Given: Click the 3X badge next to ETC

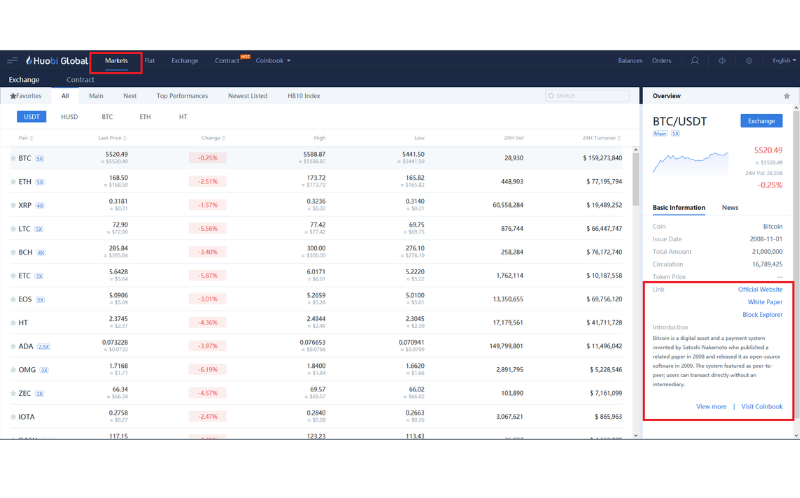Looking at the screenshot, I should coord(39,276).
